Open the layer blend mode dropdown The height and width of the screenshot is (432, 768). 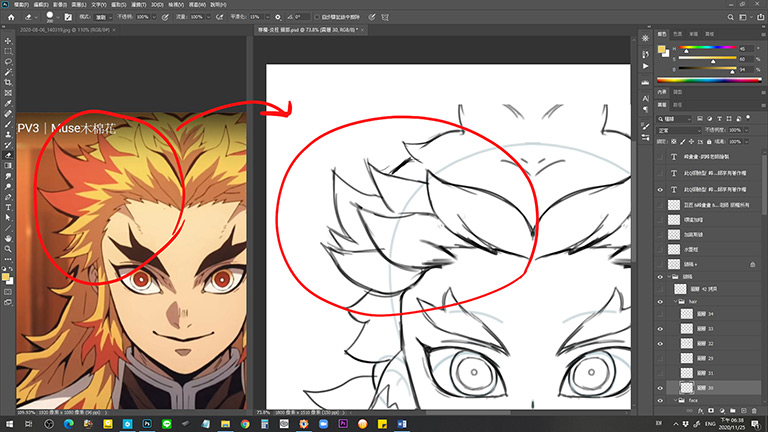tap(679, 130)
